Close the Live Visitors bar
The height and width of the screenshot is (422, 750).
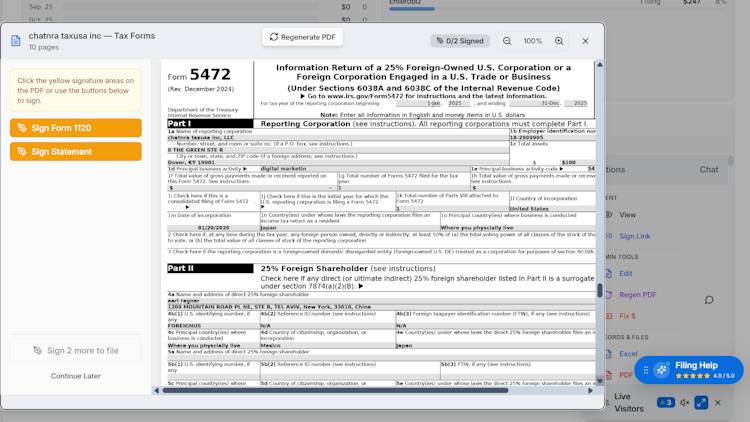[718, 403]
